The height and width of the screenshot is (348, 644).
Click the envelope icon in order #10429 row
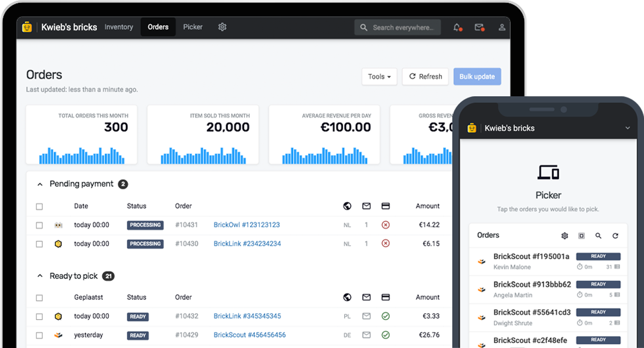click(366, 335)
